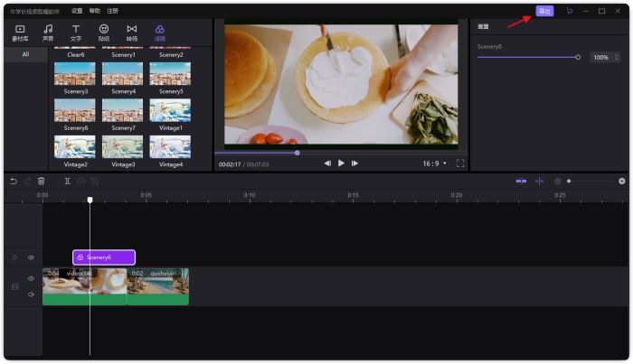Click the purple export button
633x364 pixels.
tap(544, 11)
